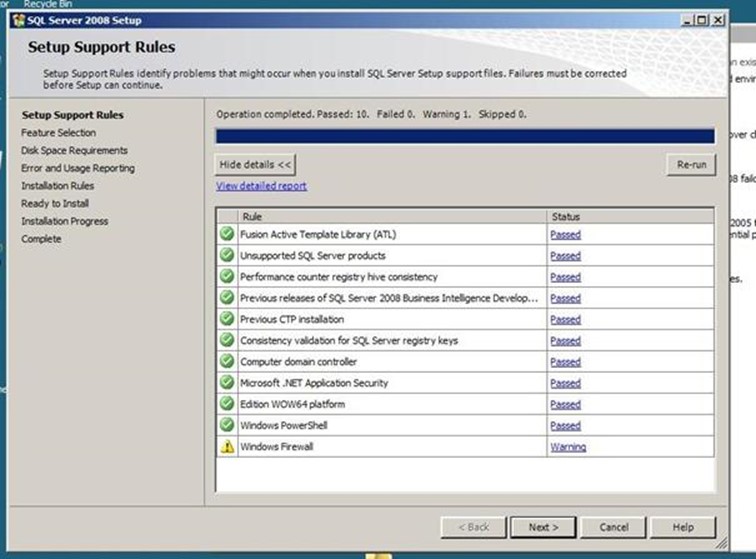This screenshot has width=756, height=559.
Task: Open Passed status for Unsupported SQL Server products
Action: click(x=566, y=256)
